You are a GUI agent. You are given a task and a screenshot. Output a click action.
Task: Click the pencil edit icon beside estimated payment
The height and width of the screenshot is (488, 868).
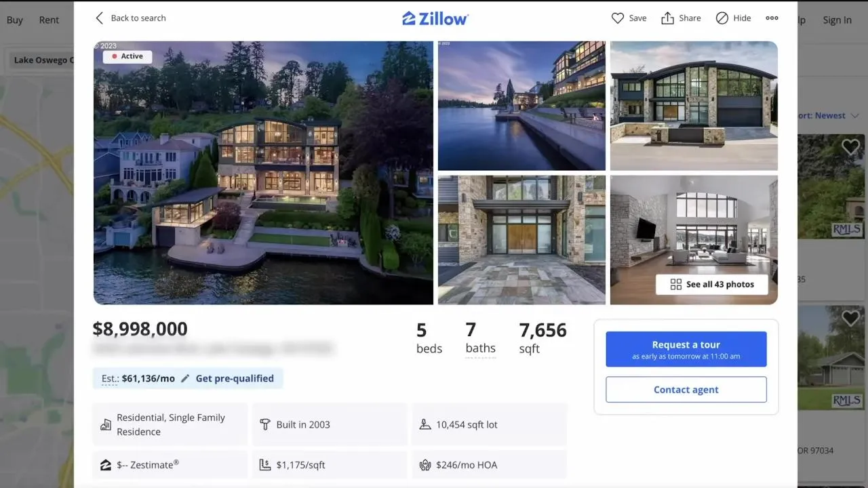click(185, 378)
